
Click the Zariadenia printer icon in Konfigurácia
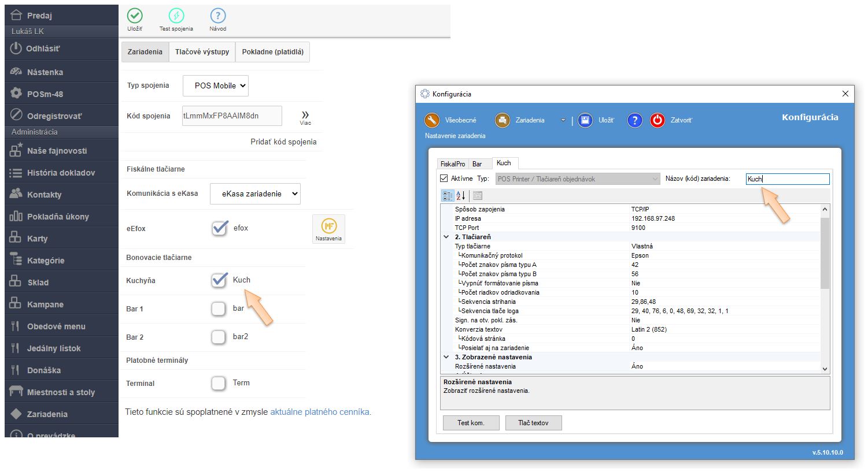[x=503, y=120]
